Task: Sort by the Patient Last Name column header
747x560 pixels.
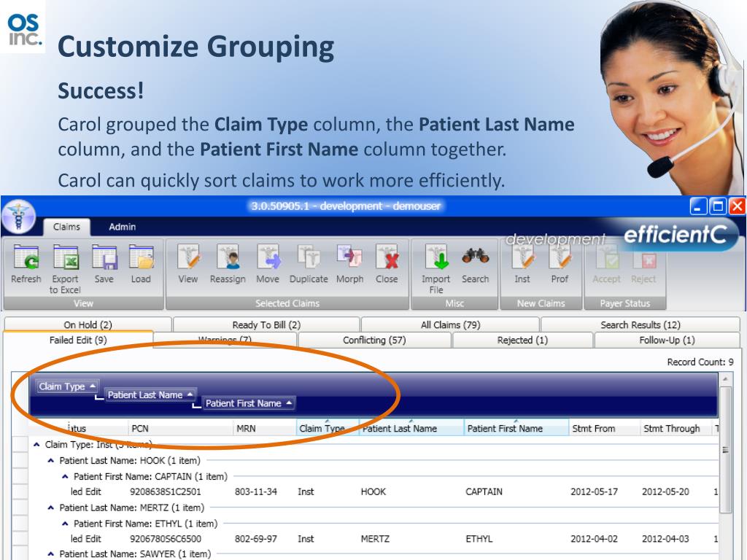Action: tap(411, 428)
